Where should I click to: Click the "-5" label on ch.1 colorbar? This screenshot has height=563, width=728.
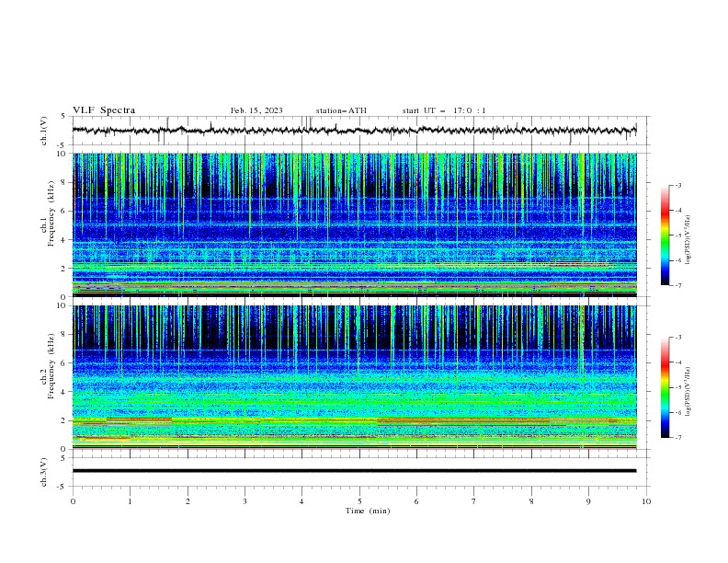[x=678, y=236]
